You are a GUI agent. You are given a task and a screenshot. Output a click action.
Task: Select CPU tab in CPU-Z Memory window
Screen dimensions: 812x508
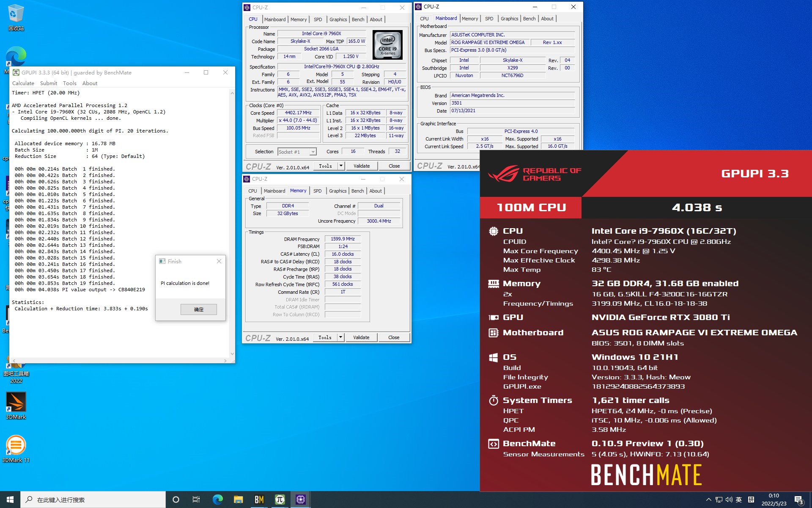[x=252, y=191]
